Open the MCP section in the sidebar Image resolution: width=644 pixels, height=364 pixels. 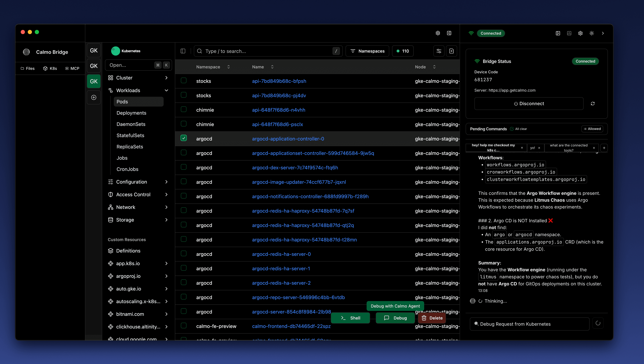coord(72,68)
